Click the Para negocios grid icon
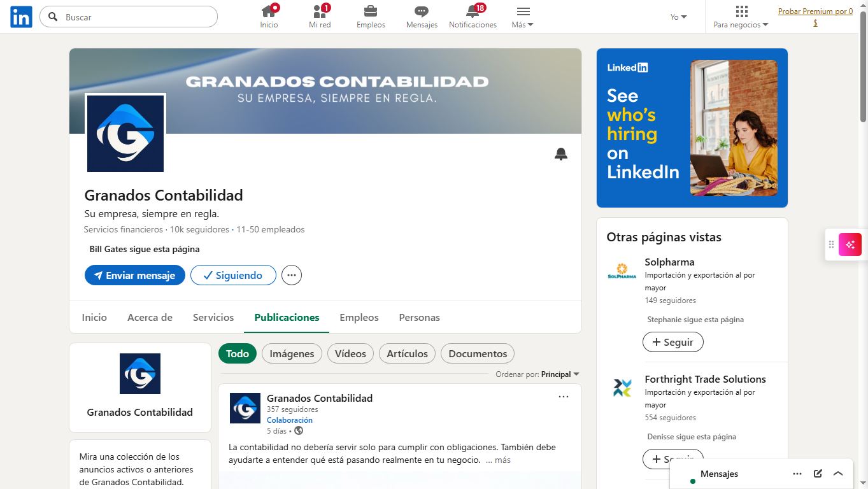Viewport: 868px width, 489px height. tap(741, 11)
